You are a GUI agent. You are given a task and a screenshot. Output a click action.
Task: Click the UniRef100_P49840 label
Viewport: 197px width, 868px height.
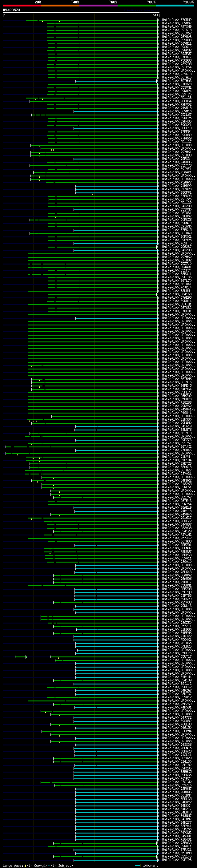[x=177, y=514]
